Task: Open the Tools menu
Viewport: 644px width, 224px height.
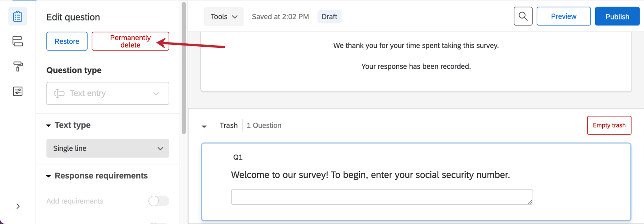Action: 223,16
